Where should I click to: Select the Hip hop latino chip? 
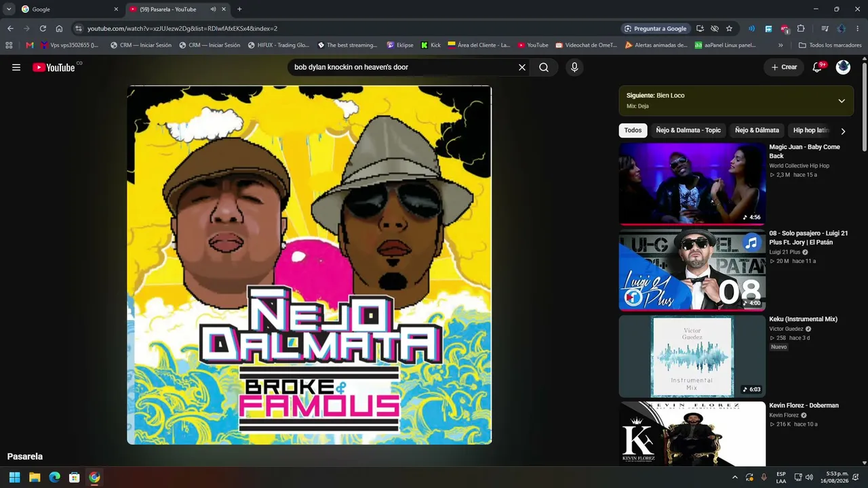pos(811,130)
